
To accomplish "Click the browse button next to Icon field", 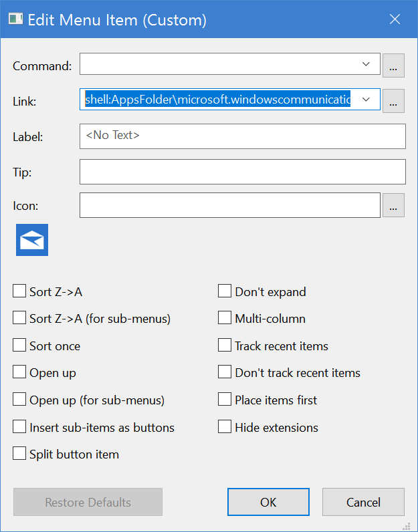I will (x=394, y=207).
